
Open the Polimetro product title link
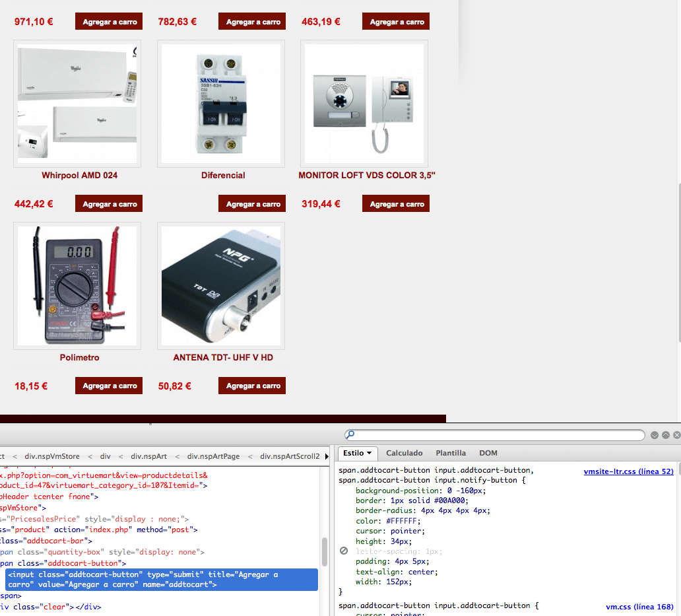point(79,357)
